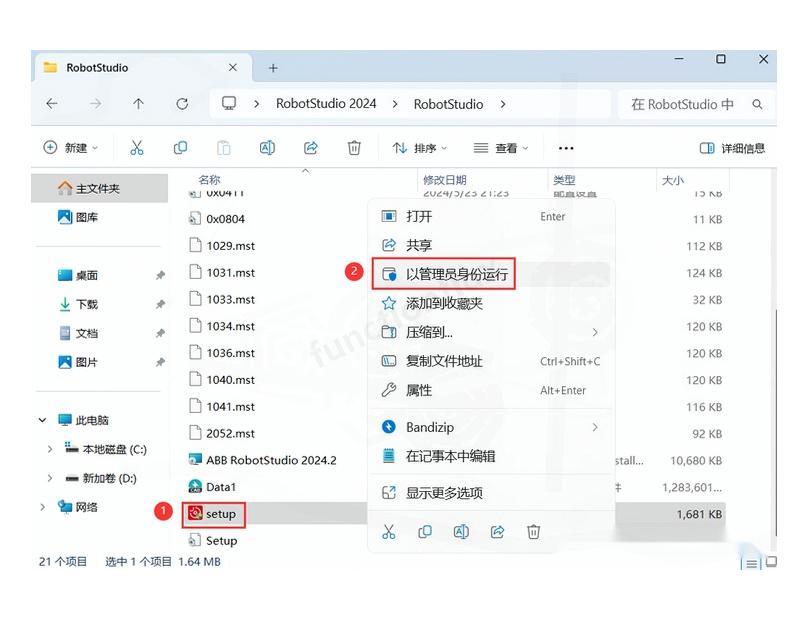Choose 在记事本中编辑 from the context menu
Screen dimensions: 808x621
tap(492, 456)
